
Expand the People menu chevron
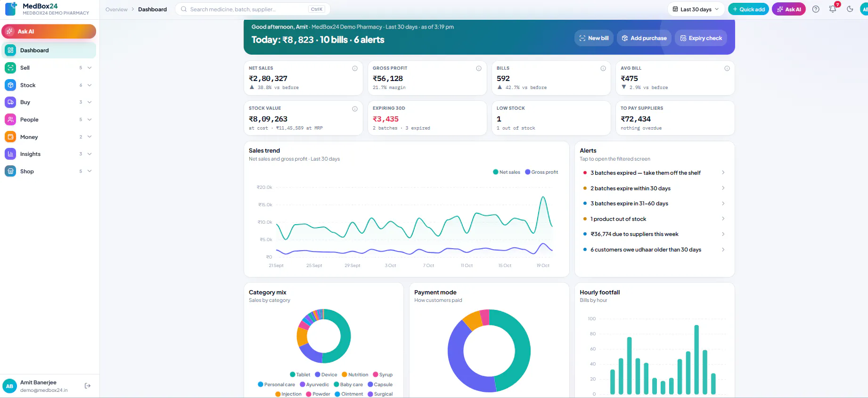[x=90, y=120]
